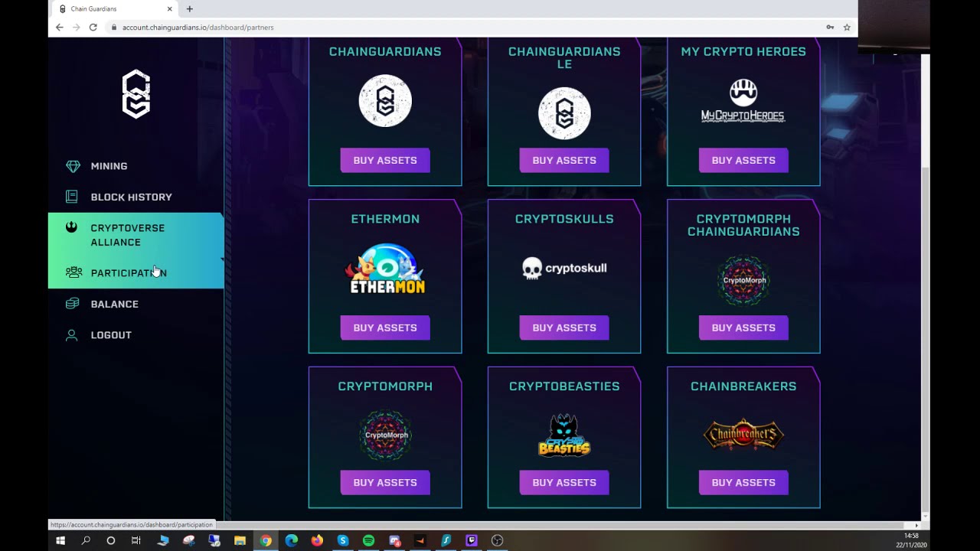Click the CRYPTOSKULLS card title
The width and height of the screenshot is (980, 551).
(x=564, y=219)
